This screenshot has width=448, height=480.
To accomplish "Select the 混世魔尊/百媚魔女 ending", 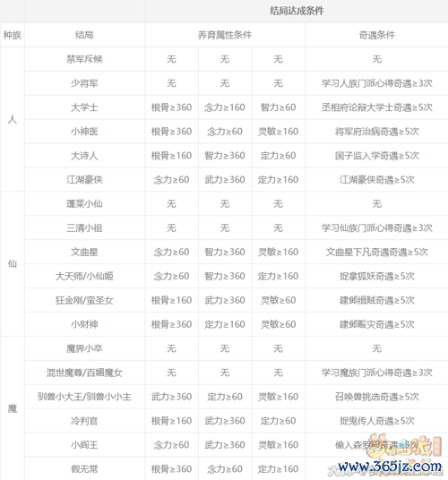I will pos(84,373).
